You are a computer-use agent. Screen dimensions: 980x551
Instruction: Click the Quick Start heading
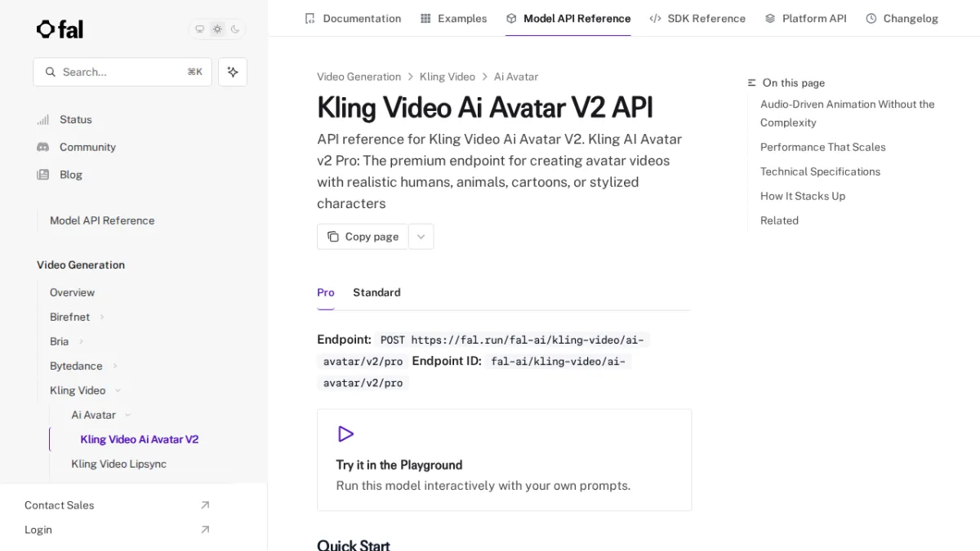pyautogui.click(x=354, y=544)
